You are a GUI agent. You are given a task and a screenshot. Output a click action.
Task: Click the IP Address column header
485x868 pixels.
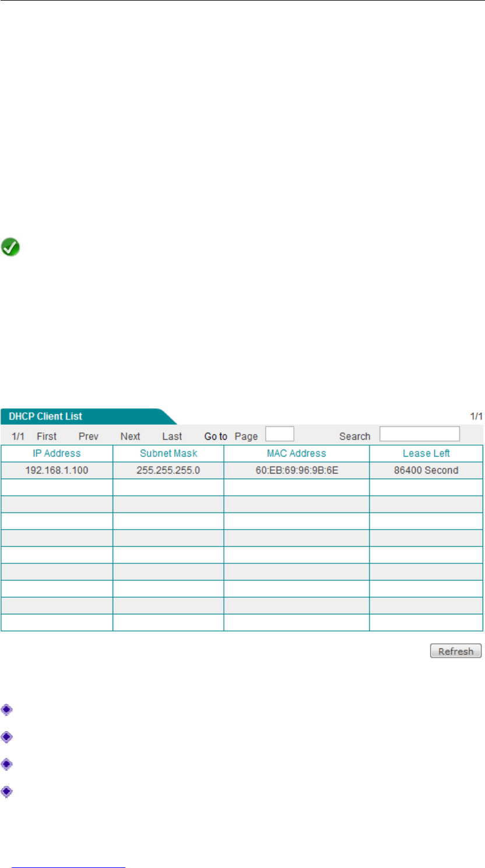pos(57,453)
